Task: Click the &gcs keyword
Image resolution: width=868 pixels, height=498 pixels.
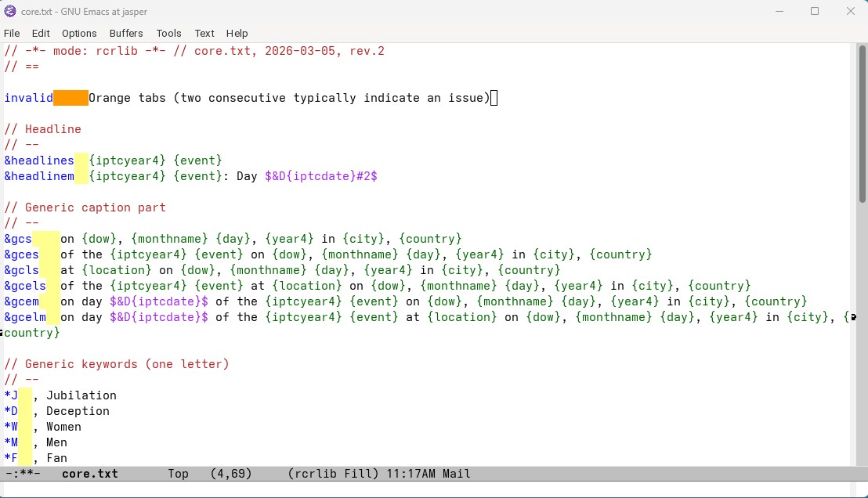Action: (x=18, y=239)
